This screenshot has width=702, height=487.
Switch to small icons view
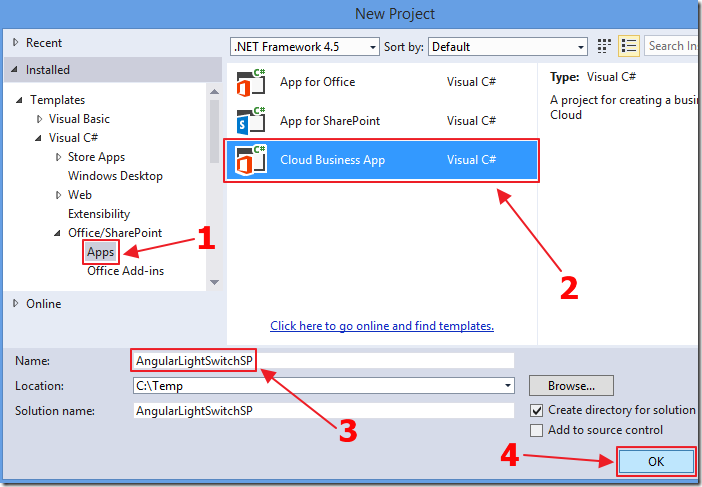[604, 46]
